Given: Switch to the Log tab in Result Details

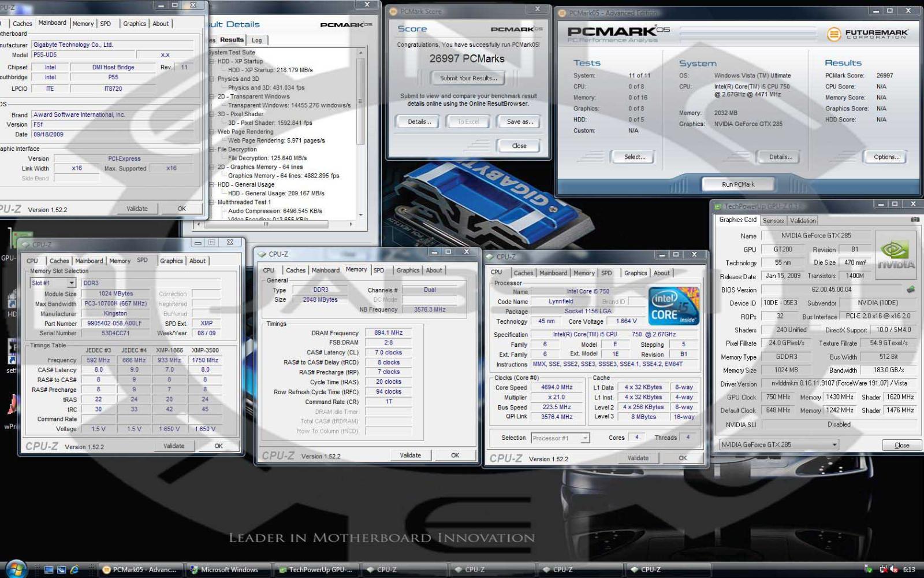Looking at the screenshot, I should 257,40.
